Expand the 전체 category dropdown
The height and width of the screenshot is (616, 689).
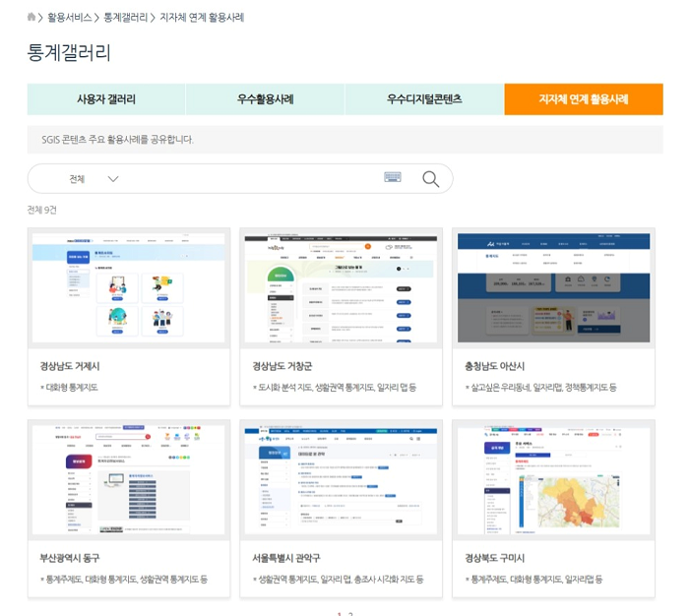(94, 179)
